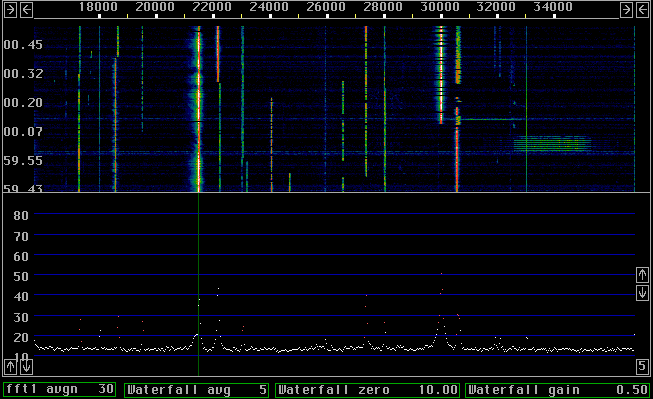Click the down-arrow icon on spectrum's right edge

(642, 292)
